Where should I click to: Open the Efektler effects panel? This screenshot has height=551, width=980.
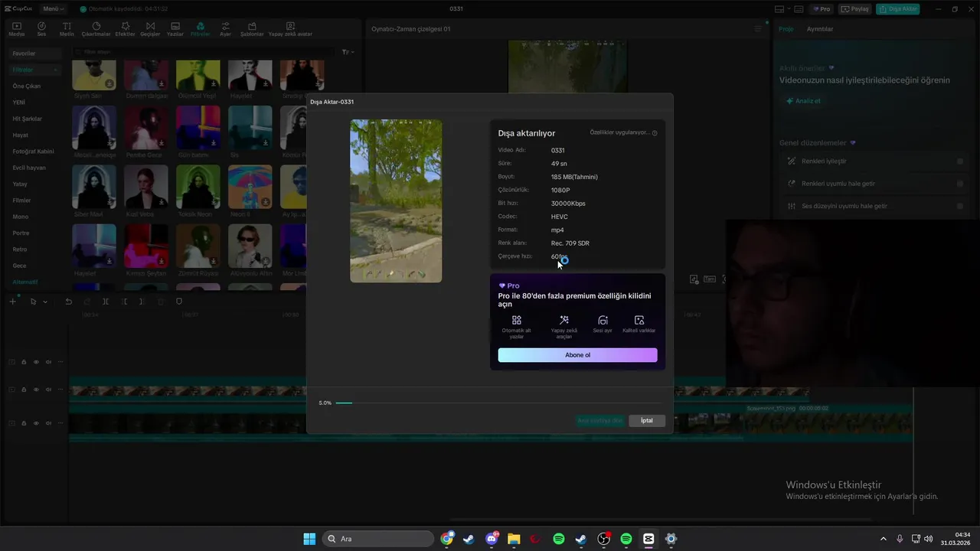(x=125, y=29)
